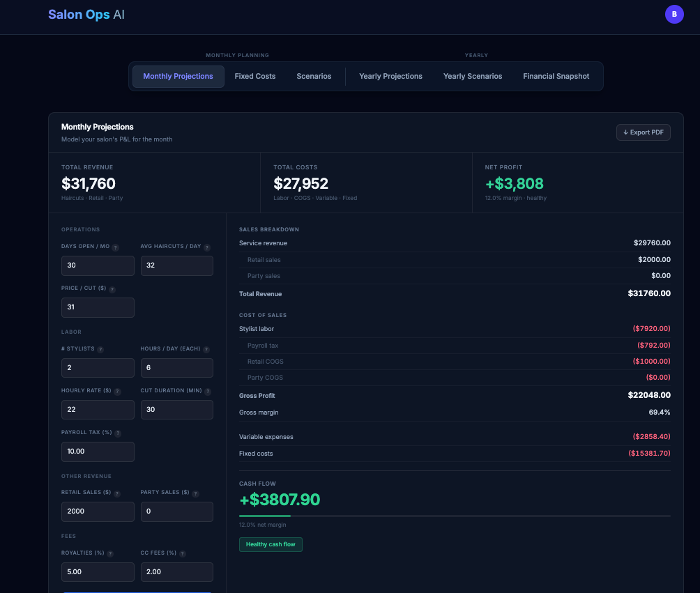Viewport: 700px width, 593px height.
Task: Click the Payroll tax ($792.00) value
Action: 653,345
